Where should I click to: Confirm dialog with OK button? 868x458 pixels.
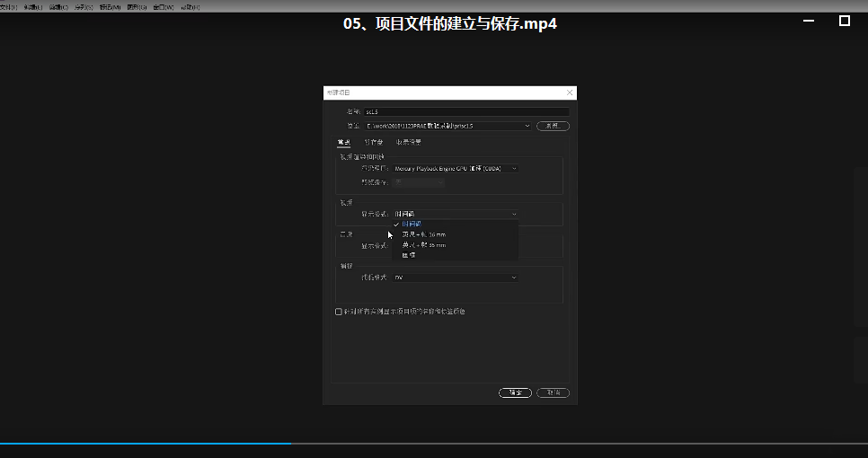pos(515,392)
